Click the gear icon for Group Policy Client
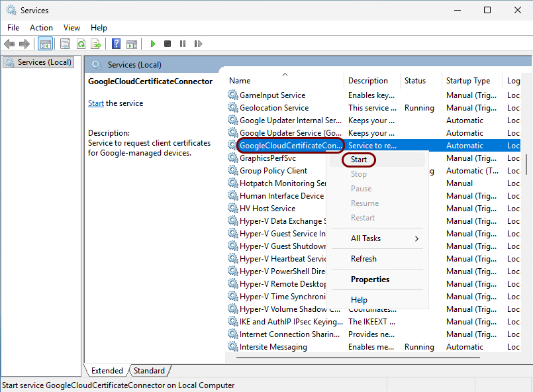Viewport: 533px width, 392px height. click(x=233, y=170)
